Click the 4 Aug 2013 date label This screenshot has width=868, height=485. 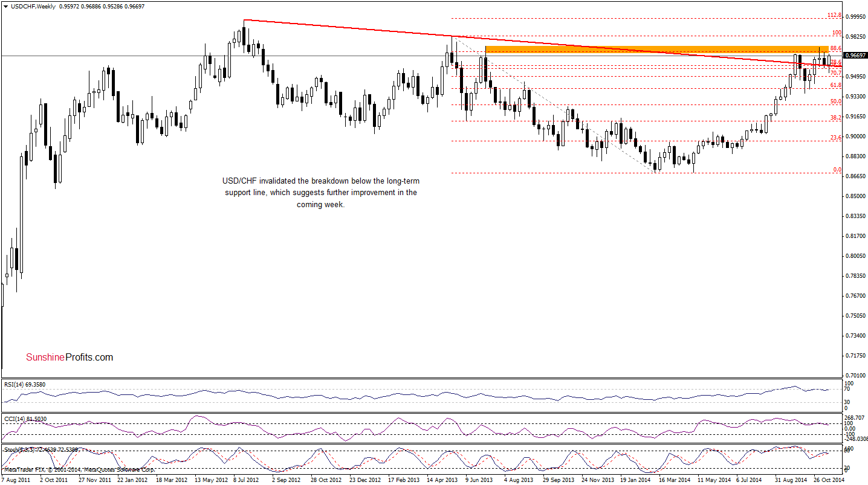519,480
